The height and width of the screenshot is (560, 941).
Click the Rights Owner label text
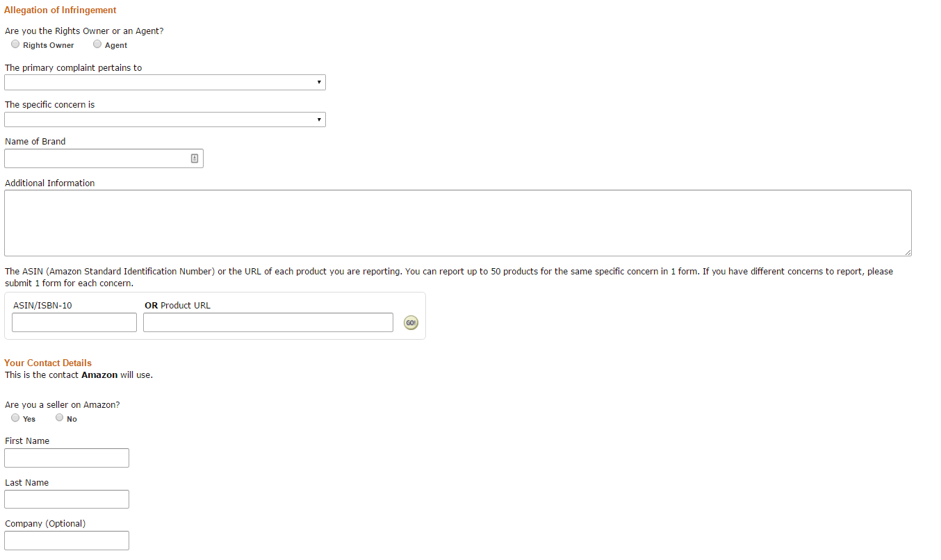(49, 45)
